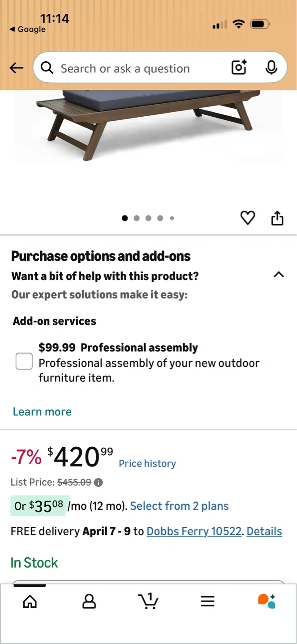Click the Learn more link
297x644 pixels.
42,411
